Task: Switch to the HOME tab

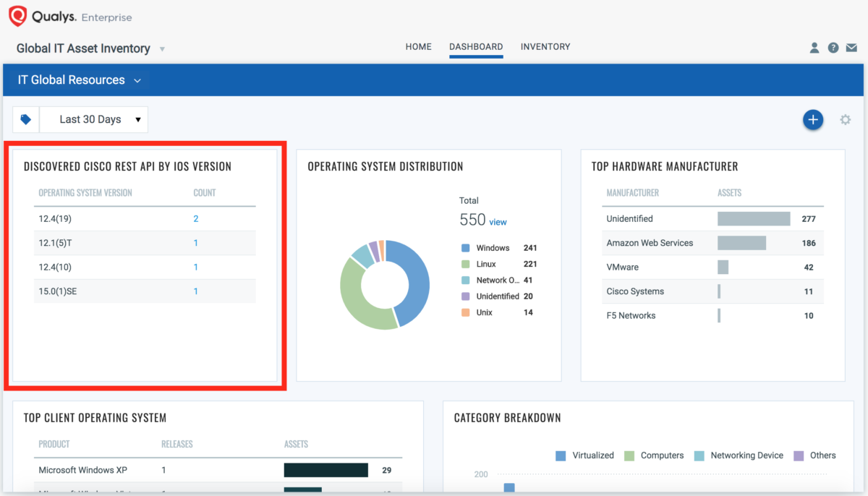Action: coord(418,46)
